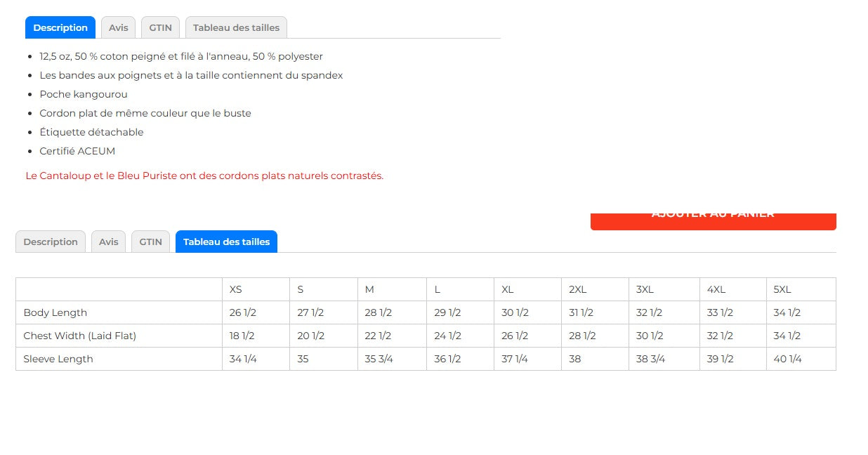Screen dimensions: 868x455
Task: Click GTIN tab beside the blue Tableau des tailles tab
Action: [150, 242]
